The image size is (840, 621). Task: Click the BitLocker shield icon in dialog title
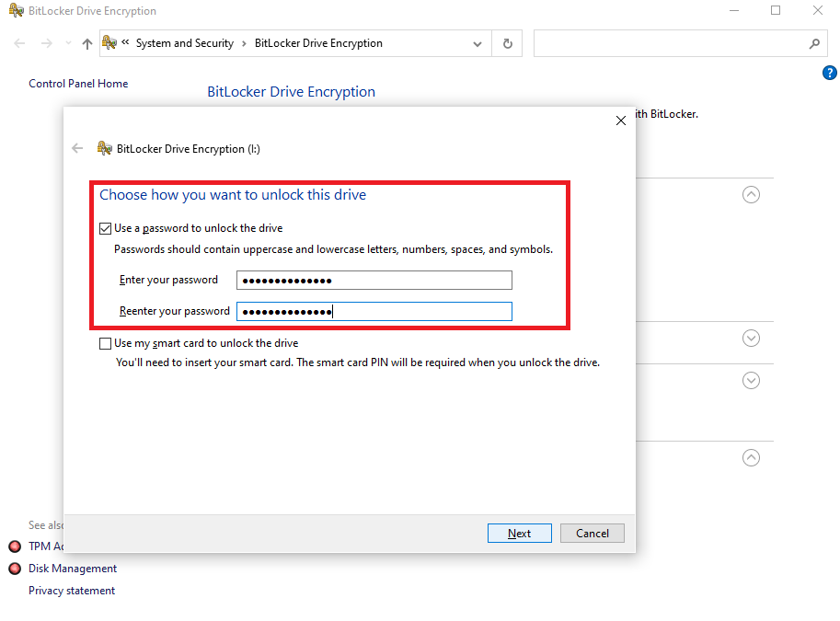[x=104, y=147]
